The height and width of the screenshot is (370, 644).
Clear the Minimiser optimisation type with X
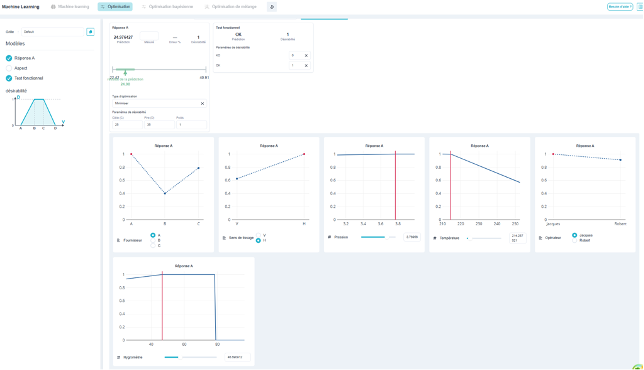202,103
